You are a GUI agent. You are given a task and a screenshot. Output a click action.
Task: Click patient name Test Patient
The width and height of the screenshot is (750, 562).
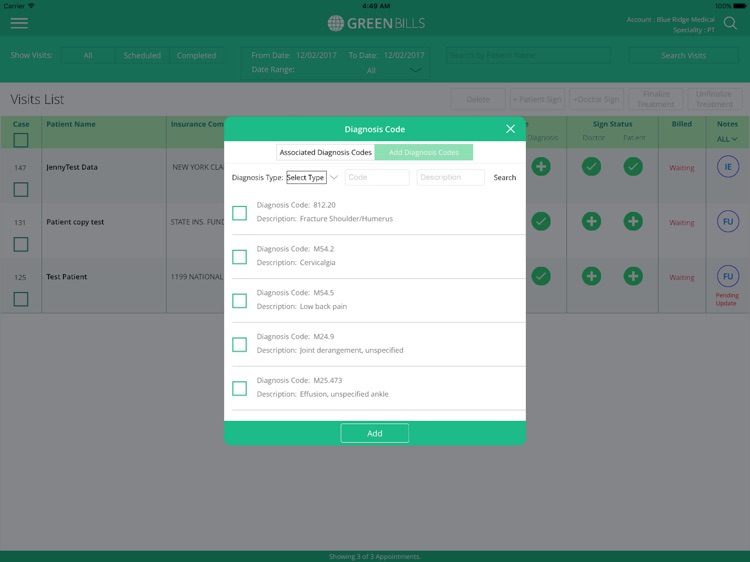click(x=66, y=276)
